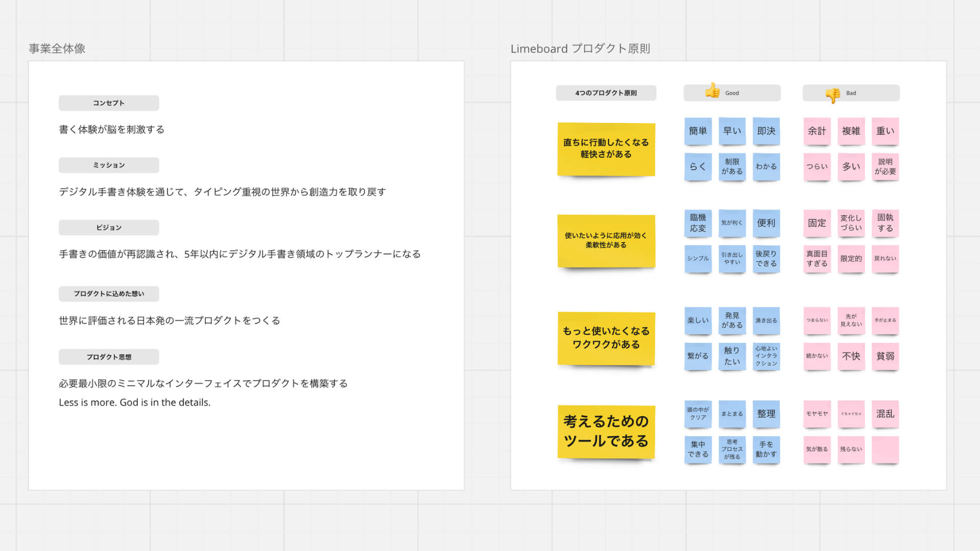Select the blue sticky note 便利
Image resolution: width=980 pixels, height=551 pixels.
766,223
